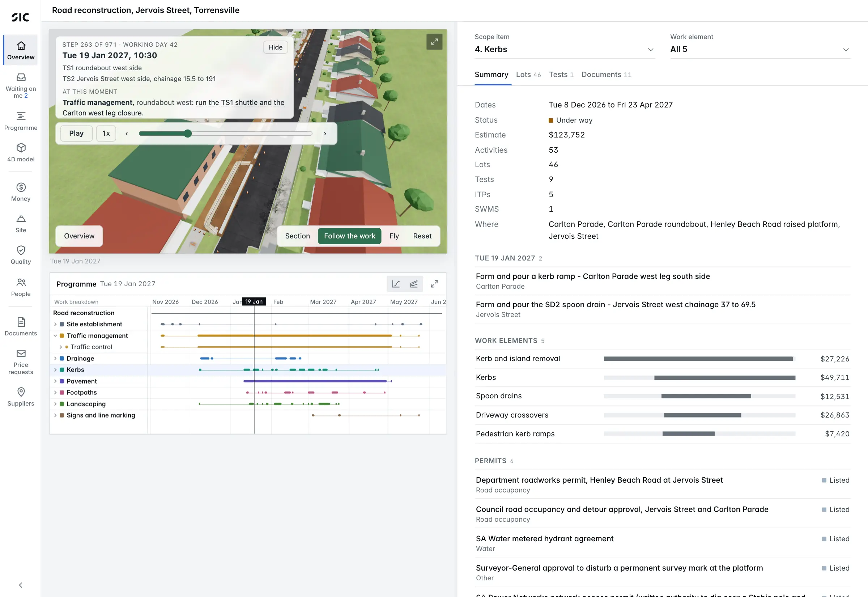Expand Site establishment row

pos(55,324)
